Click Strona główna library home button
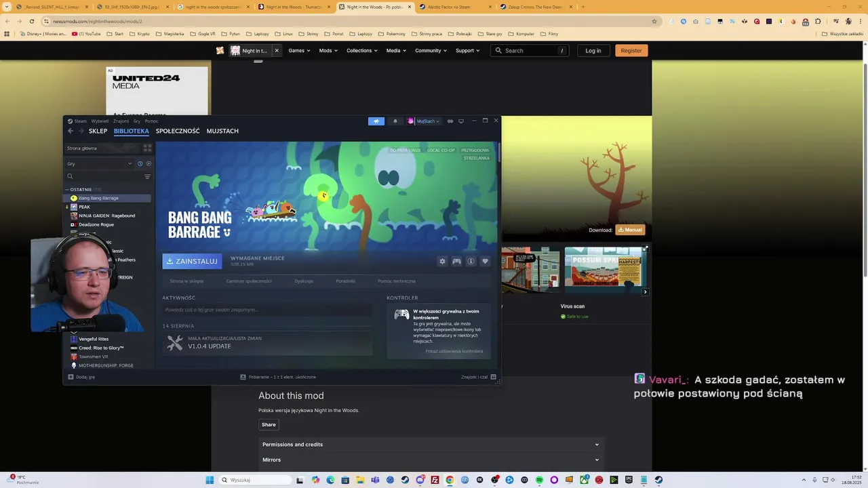The height and width of the screenshot is (488, 868). 102,148
